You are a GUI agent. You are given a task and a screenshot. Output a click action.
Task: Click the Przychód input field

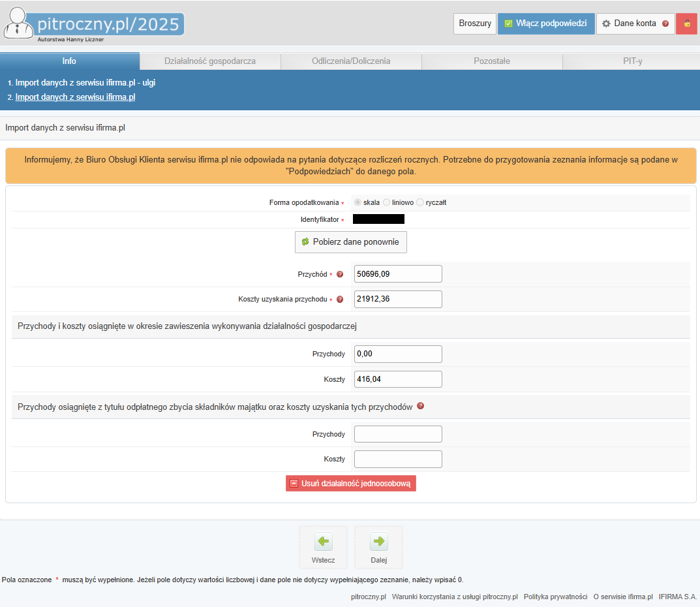[x=397, y=274]
